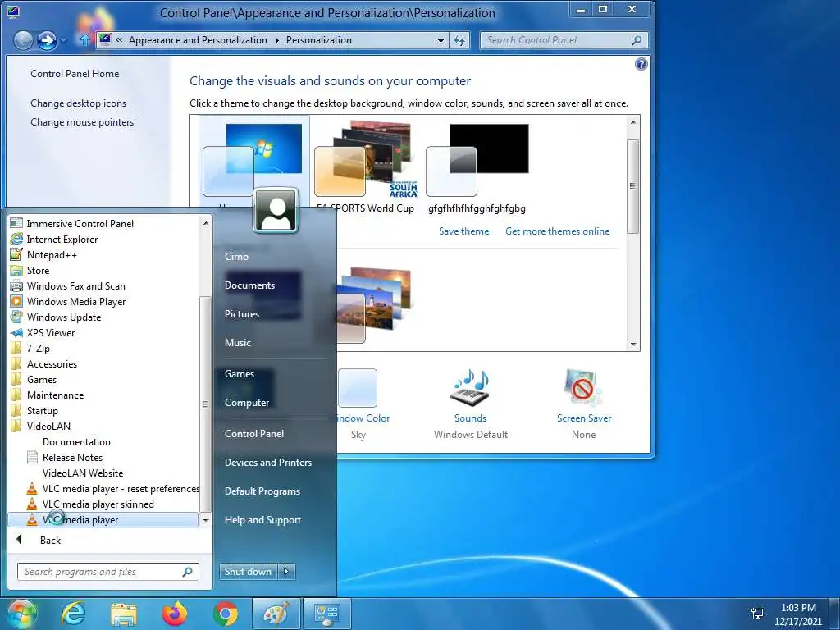The image size is (840, 630).
Task: Click the Windows Start orb
Action: (21, 614)
